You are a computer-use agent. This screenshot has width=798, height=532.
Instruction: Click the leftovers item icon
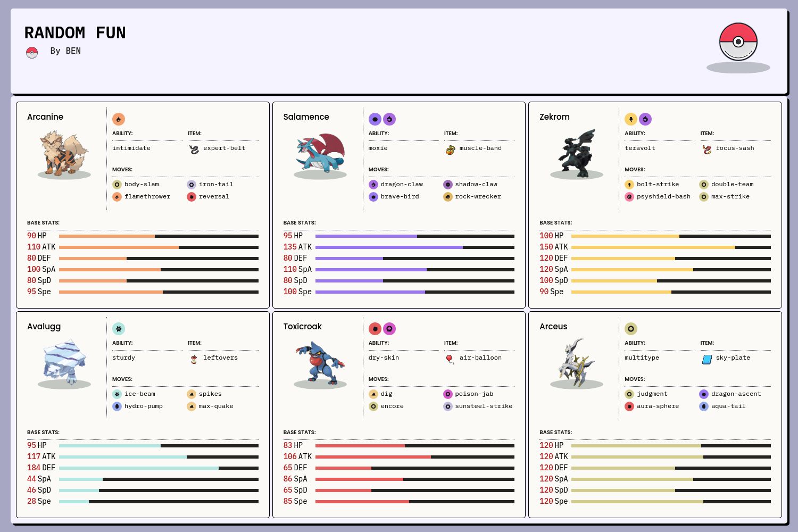pos(194,359)
